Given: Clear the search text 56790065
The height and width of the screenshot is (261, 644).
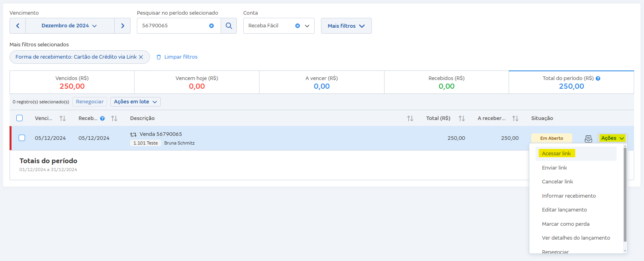Looking at the screenshot, I should (x=211, y=26).
